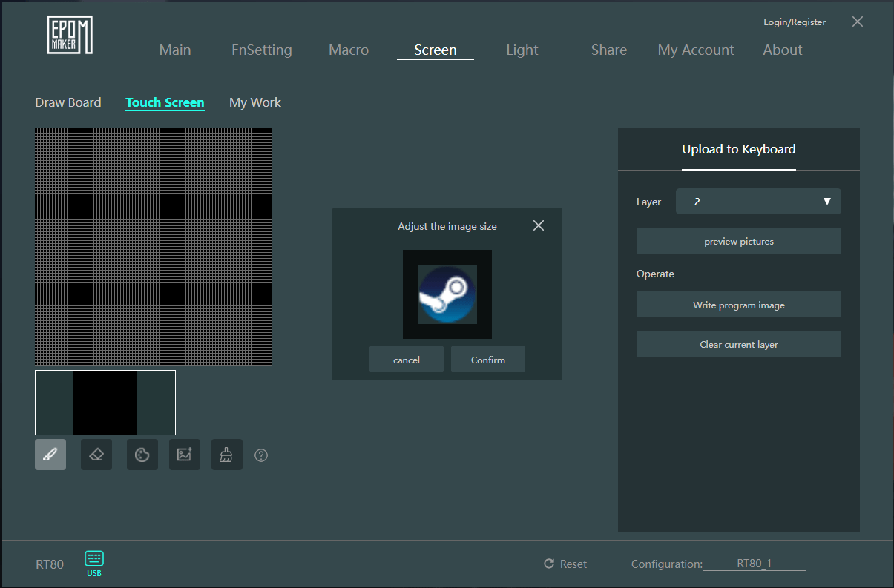This screenshot has height=588, width=894.
Task: Close the Epomaker application window
Action: coord(858,22)
